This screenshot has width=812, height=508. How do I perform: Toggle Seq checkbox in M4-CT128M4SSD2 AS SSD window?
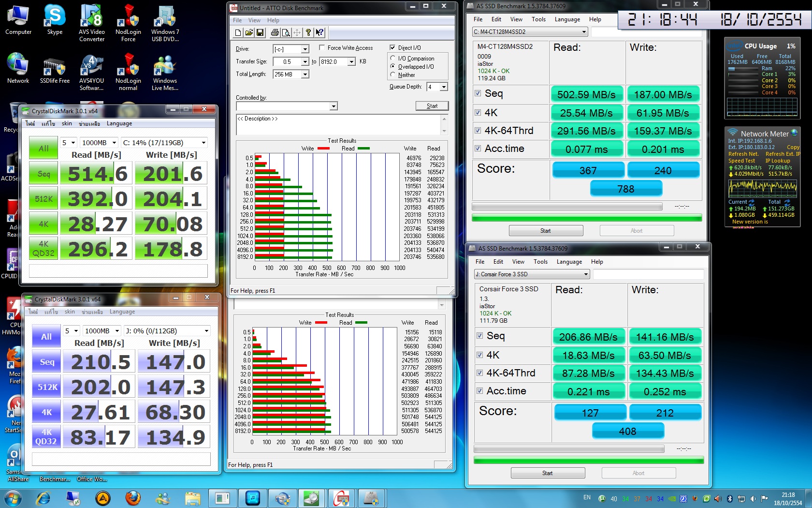click(x=478, y=93)
